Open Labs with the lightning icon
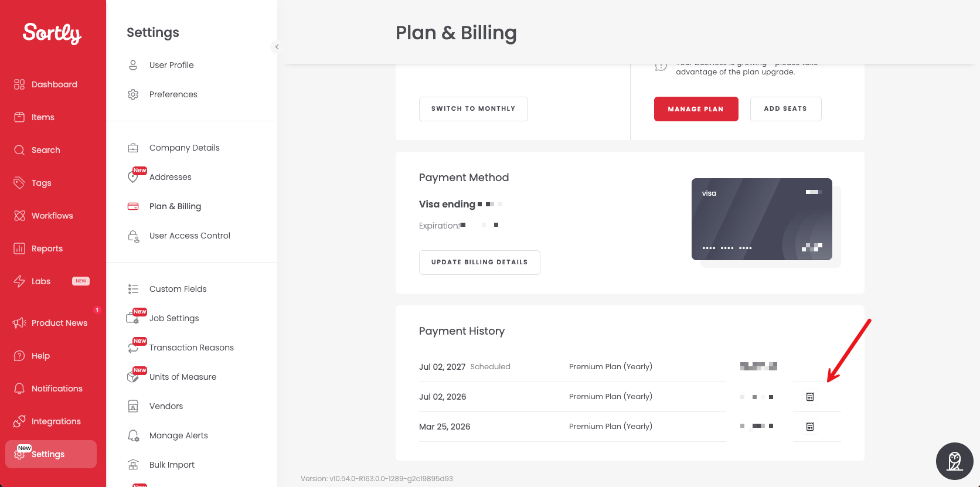The width and height of the screenshot is (980, 487). pos(52,281)
